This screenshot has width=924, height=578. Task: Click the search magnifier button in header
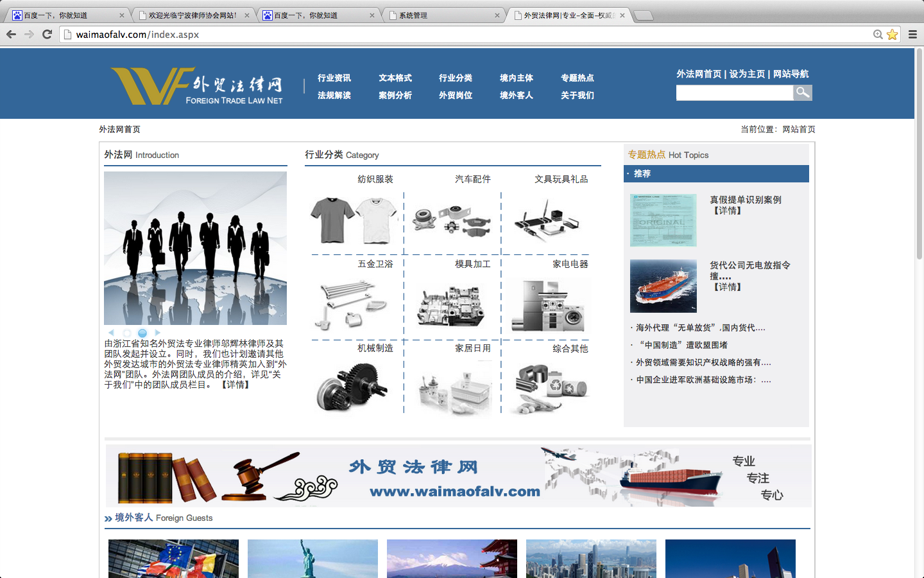coord(802,93)
